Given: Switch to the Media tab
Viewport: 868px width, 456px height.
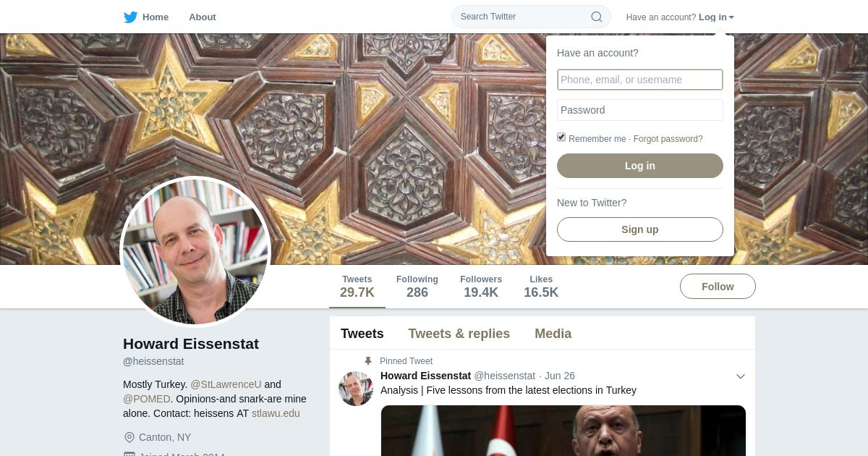Looking at the screenshot, I should (553, 334).
